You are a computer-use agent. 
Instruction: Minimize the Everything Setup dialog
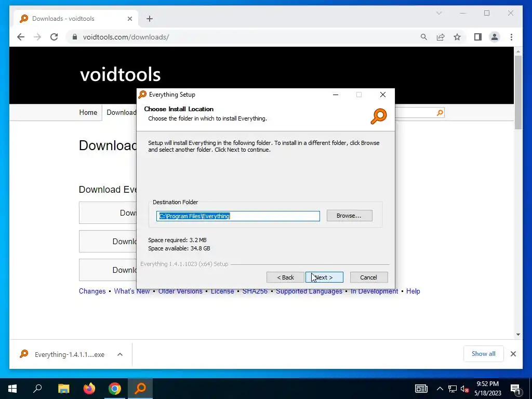click(x=336, y=95)
